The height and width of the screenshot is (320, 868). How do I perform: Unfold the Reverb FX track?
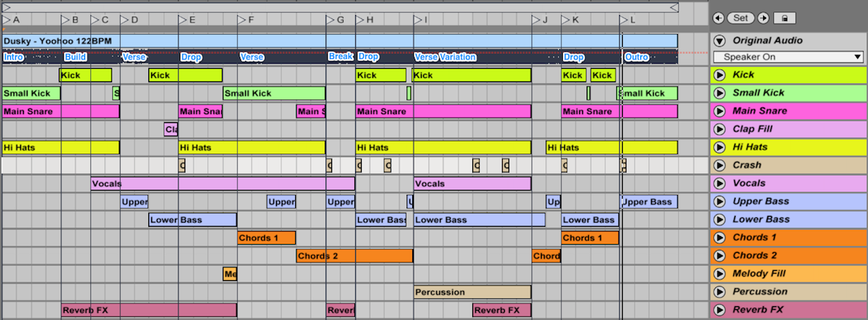point(719,309)
